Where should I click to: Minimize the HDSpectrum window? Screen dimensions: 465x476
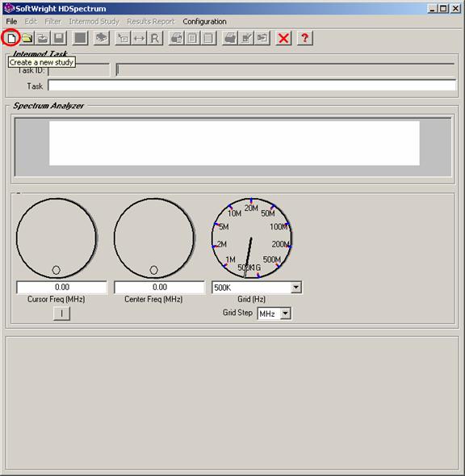point(432,9)
